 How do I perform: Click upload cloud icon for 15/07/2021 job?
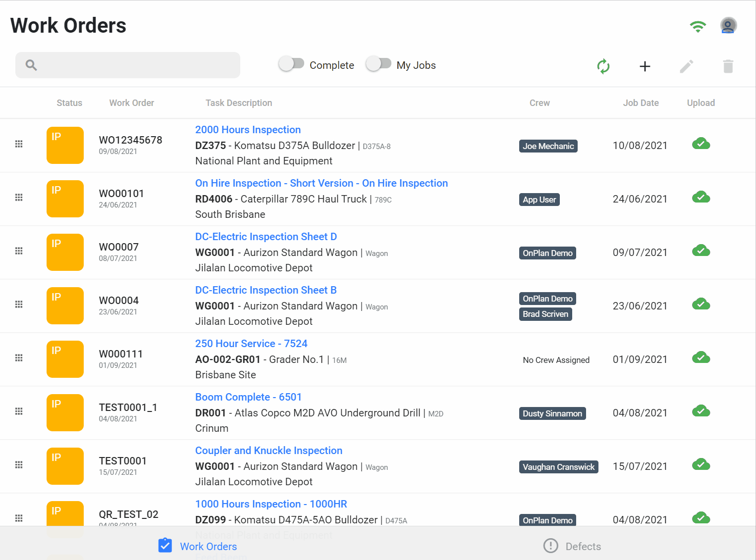(701, 464)
